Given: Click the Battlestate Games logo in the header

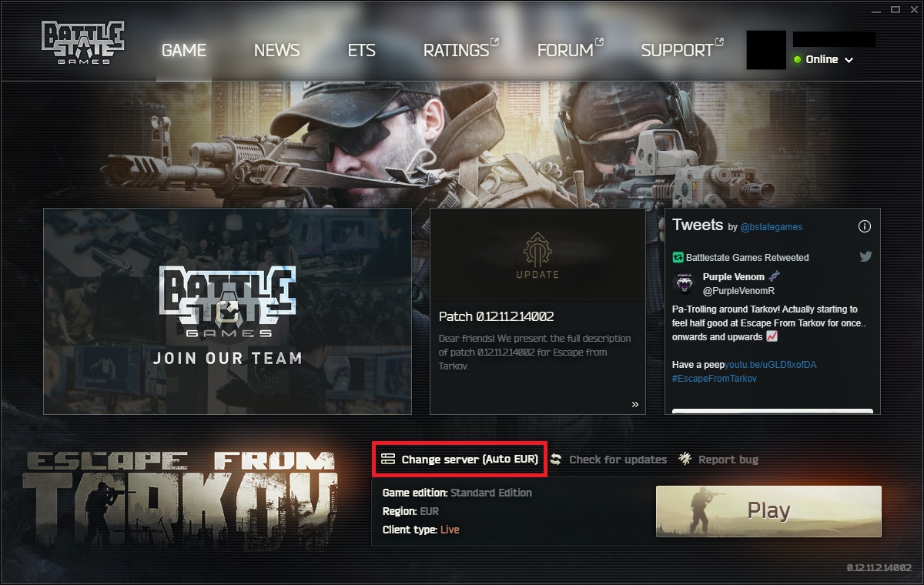Looking at the screenshot, I should [x=82, y=43].
